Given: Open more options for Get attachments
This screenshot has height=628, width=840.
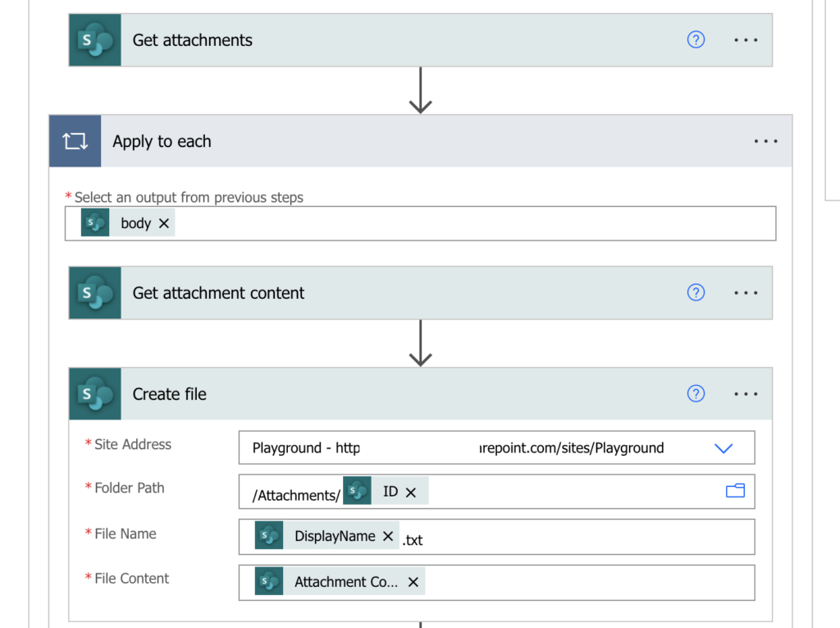Looking at the screenshot, I should click(746, 40).
